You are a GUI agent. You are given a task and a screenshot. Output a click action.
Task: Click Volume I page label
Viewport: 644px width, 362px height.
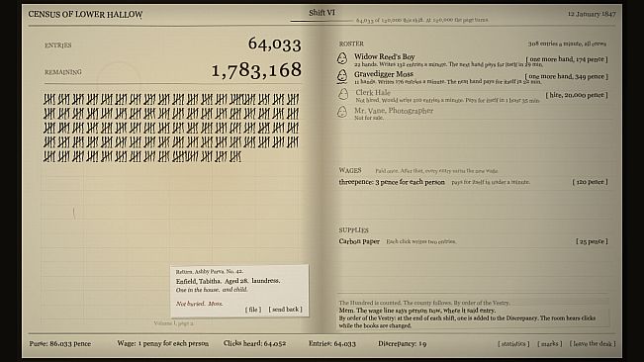pos(173,323)
